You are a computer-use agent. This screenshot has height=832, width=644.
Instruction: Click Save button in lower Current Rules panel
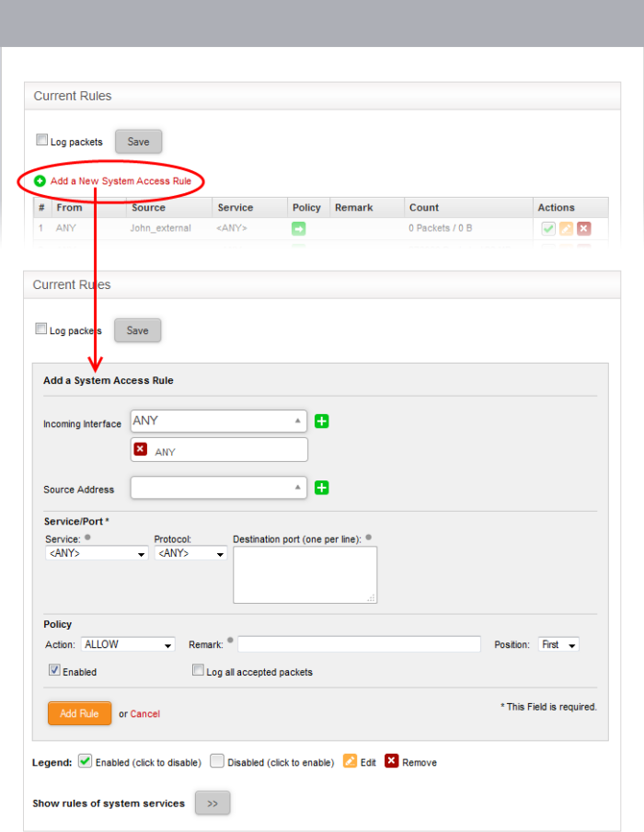coord(137,330)
